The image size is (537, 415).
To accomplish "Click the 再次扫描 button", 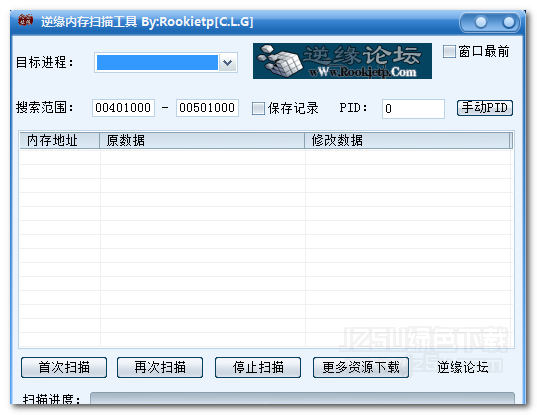I will 160,367.
